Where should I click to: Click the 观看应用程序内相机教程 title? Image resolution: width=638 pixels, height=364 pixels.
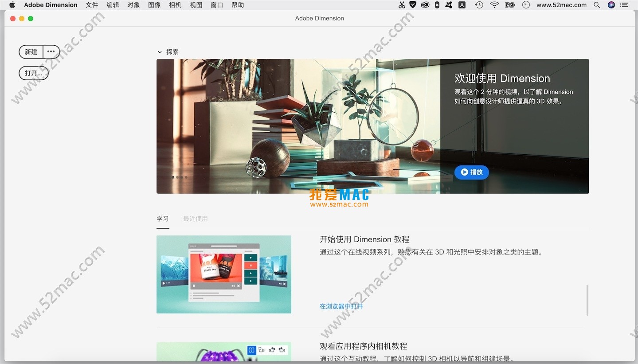(364, 346)
